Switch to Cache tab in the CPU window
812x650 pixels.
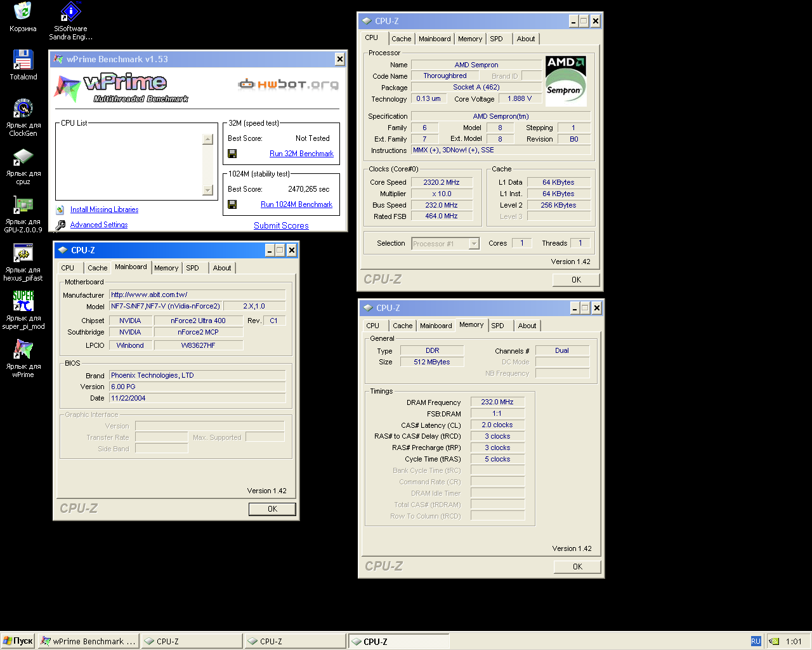tap(401, 39)
